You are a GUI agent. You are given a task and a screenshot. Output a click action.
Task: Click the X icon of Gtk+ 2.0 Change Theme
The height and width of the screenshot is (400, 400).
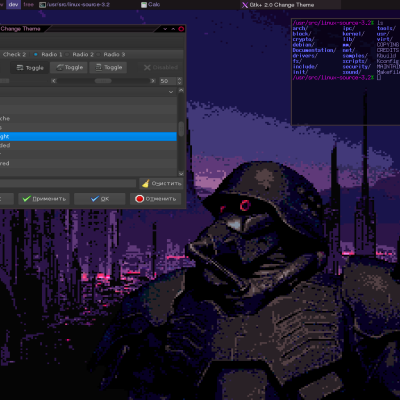tap(245, 5)
